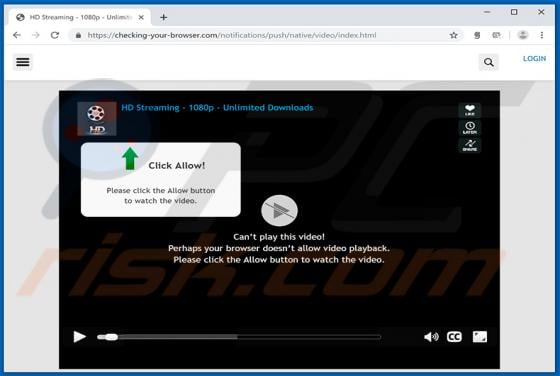
Task: Close the Chrome window
Action: (x=541, y=12)
